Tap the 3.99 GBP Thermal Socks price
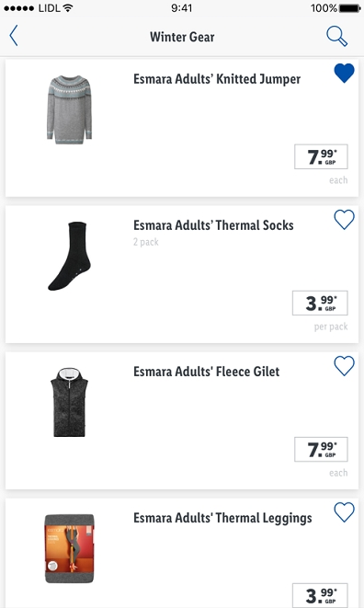Image resolution: width=364 pixels, height=608 pixels. point(320,303)
